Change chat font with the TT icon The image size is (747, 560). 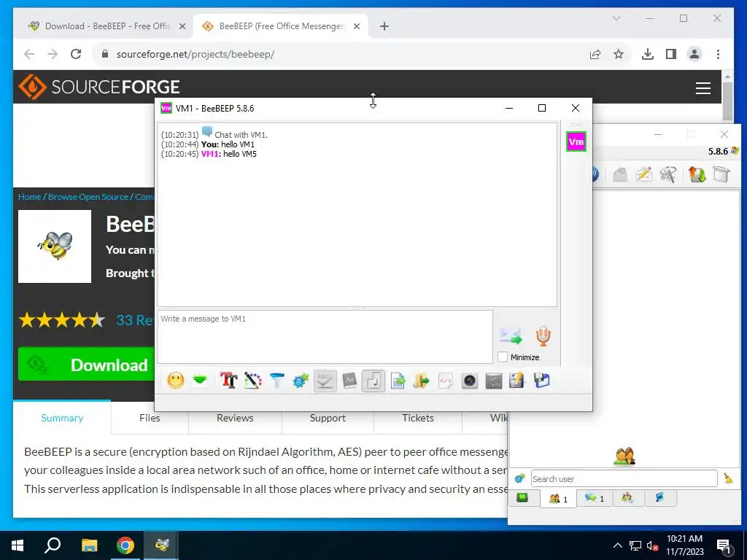click(228, 381)
